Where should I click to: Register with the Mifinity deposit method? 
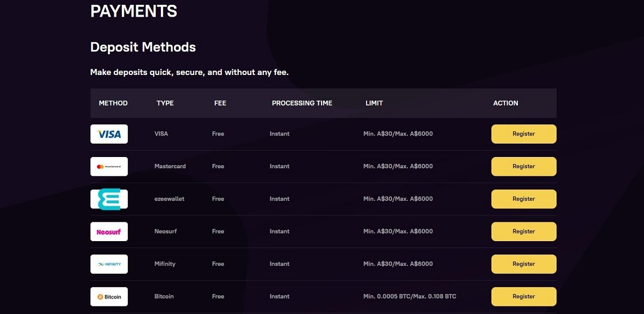coord(524,264)
